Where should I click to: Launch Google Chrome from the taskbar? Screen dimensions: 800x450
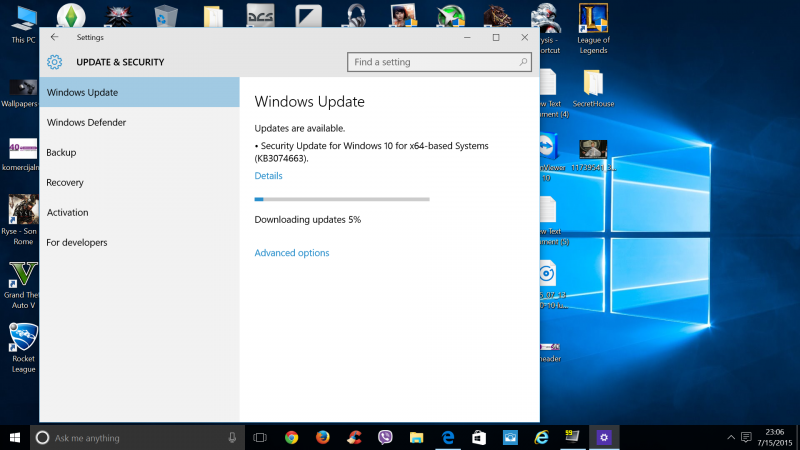(x=291, y=438)
